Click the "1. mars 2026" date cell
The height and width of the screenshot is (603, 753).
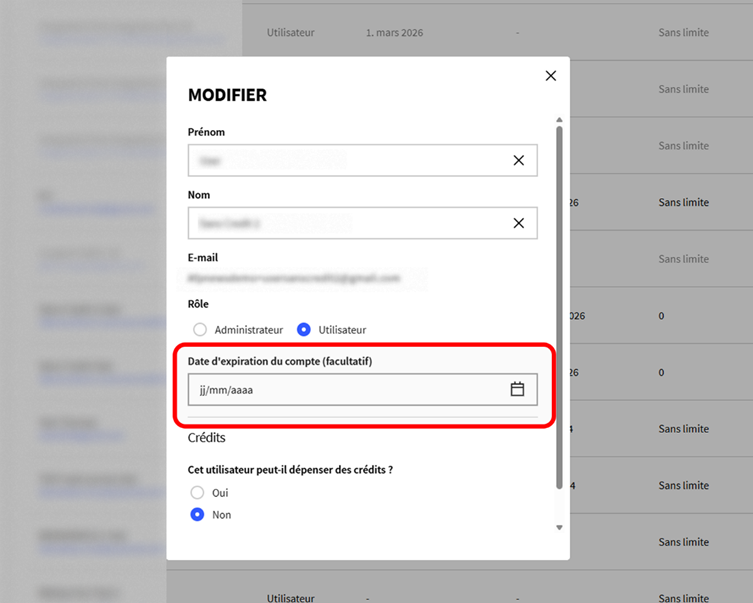394,33
